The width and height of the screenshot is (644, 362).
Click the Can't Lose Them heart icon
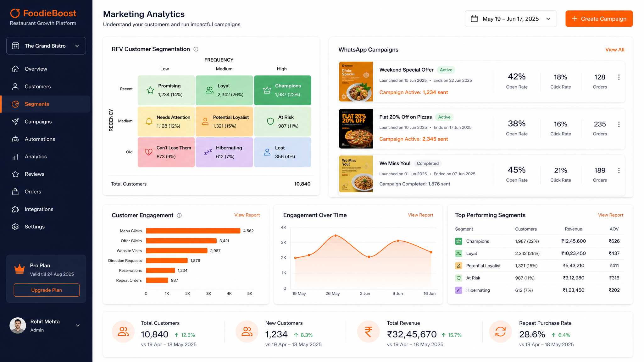tap(148, 152)
